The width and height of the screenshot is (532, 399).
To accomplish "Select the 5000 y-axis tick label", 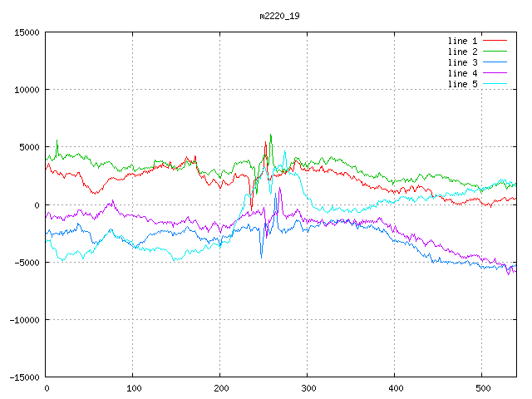I will point(29,147).
